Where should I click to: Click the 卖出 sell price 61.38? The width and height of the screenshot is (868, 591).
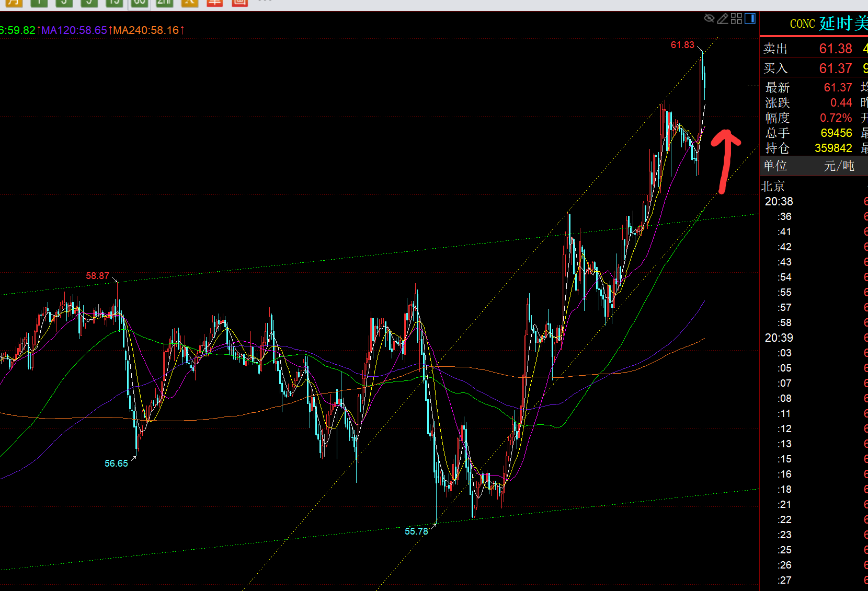click(835, 49)
